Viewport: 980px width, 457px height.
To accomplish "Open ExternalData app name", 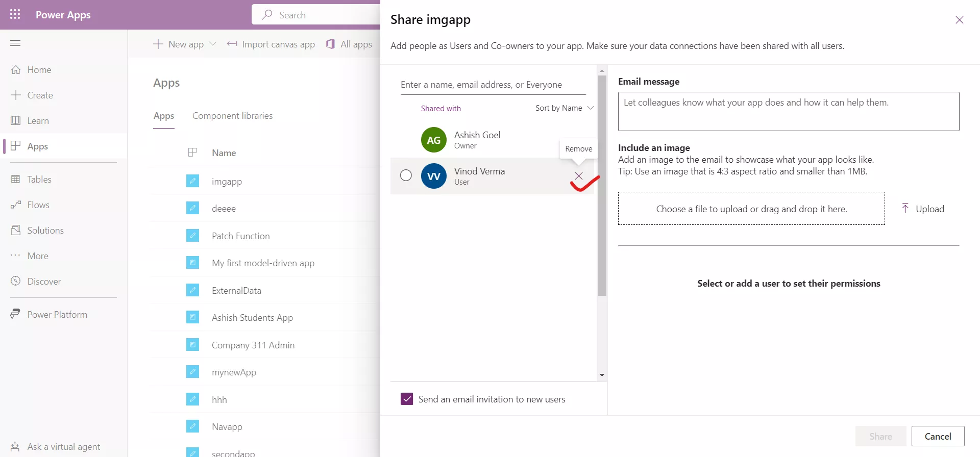I will point(236,291).
